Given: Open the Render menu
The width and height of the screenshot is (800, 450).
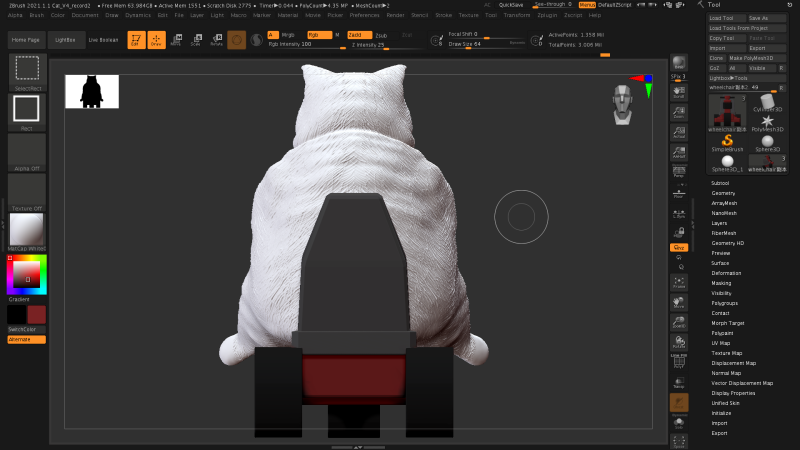Looking at the screenshot, I should (x=396, y=16).
